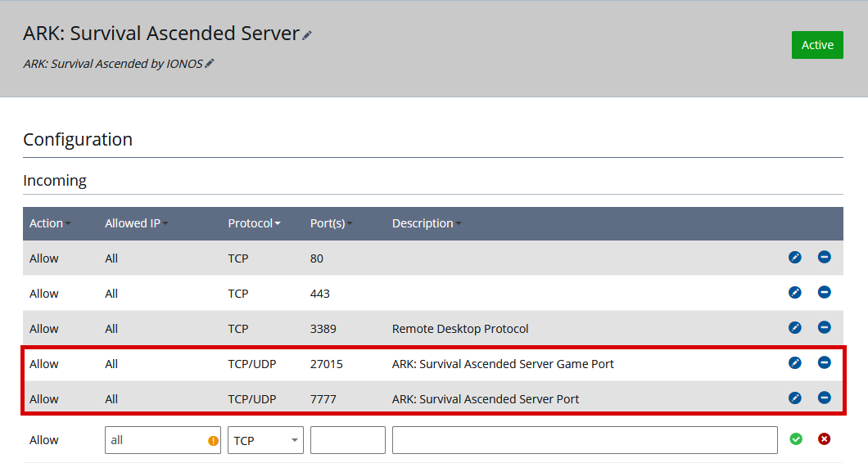868x463 pixels.
Task: Sort by Description column header
Action: tap(426, 223)
